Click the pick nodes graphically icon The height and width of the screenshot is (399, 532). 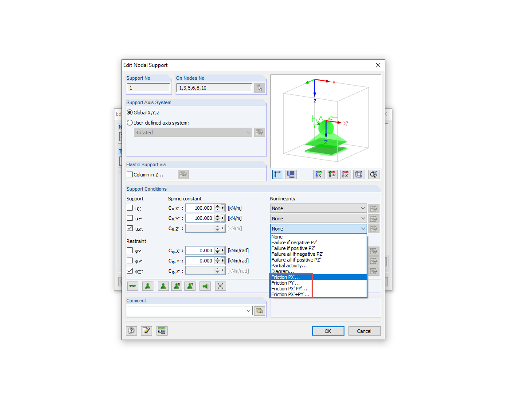click(x=259, y=88)
